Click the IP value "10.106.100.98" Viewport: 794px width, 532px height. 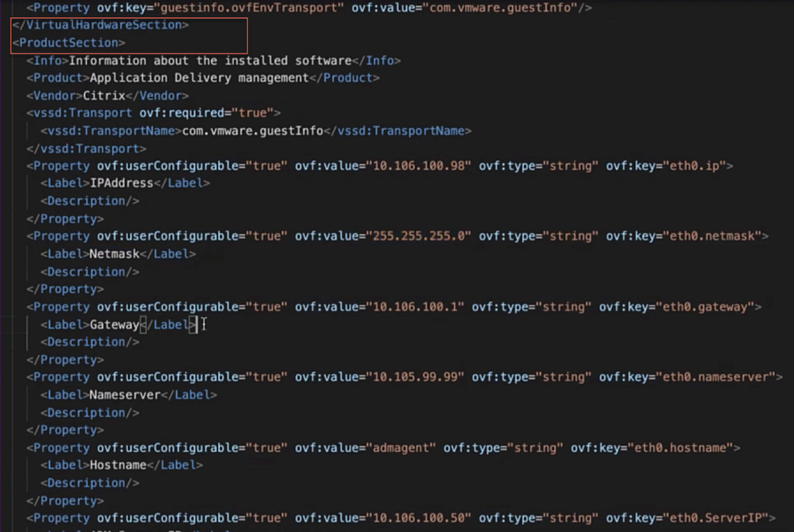point(418,166)
